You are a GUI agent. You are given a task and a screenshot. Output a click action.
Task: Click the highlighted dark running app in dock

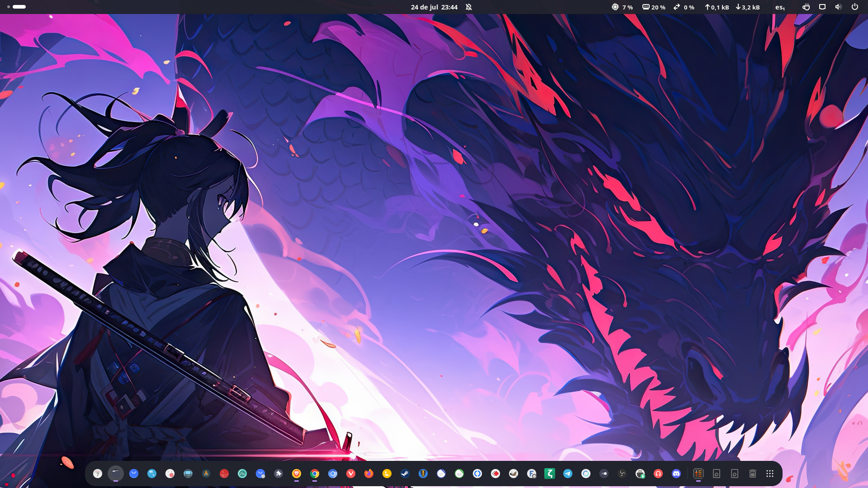coord(116,474)
